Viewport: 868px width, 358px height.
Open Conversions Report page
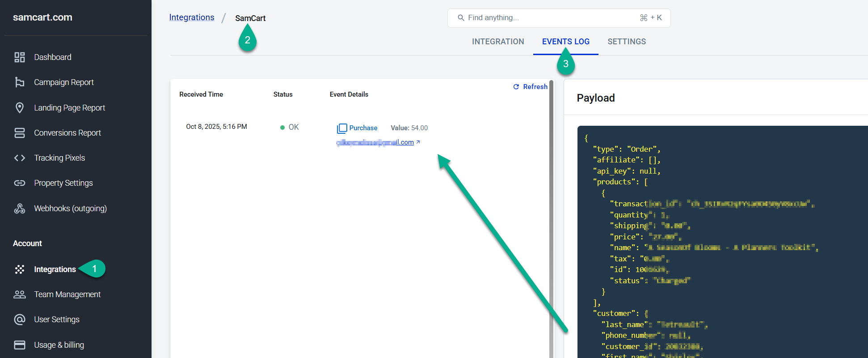click(67, 133)
